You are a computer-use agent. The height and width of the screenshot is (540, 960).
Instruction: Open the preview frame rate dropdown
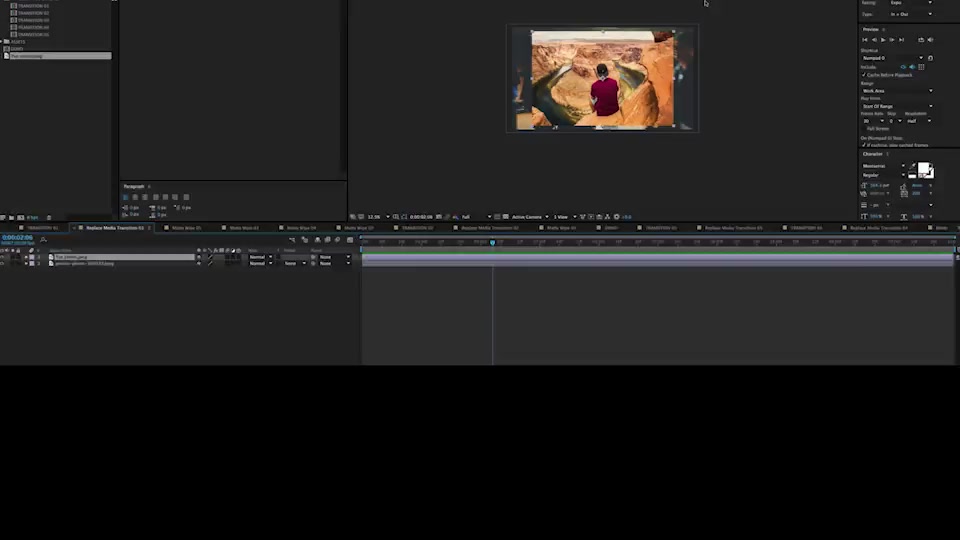coord(872,121)
